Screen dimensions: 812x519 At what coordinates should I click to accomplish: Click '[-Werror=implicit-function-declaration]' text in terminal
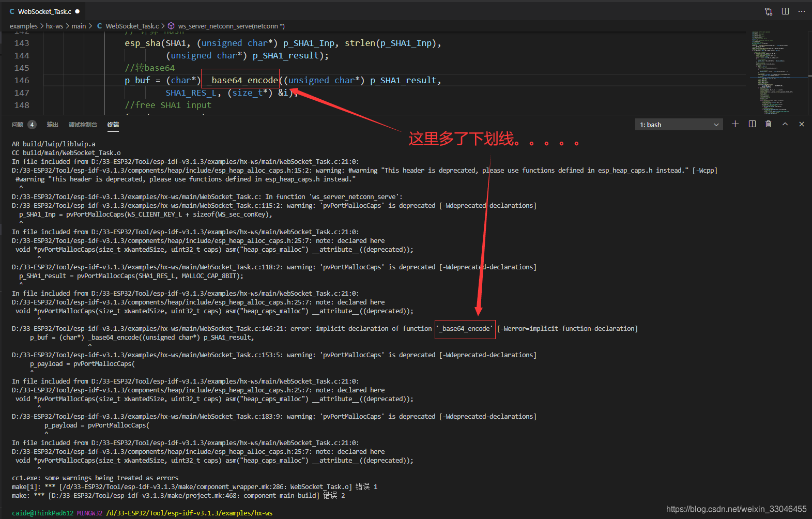(568, 329)
